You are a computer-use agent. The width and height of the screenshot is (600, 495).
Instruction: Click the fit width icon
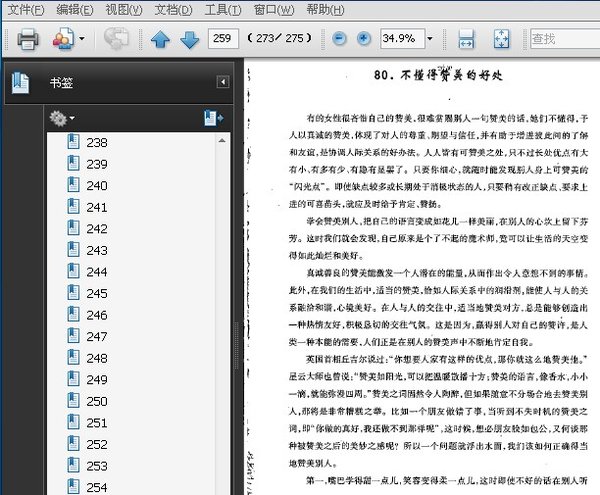pos(466,40)
